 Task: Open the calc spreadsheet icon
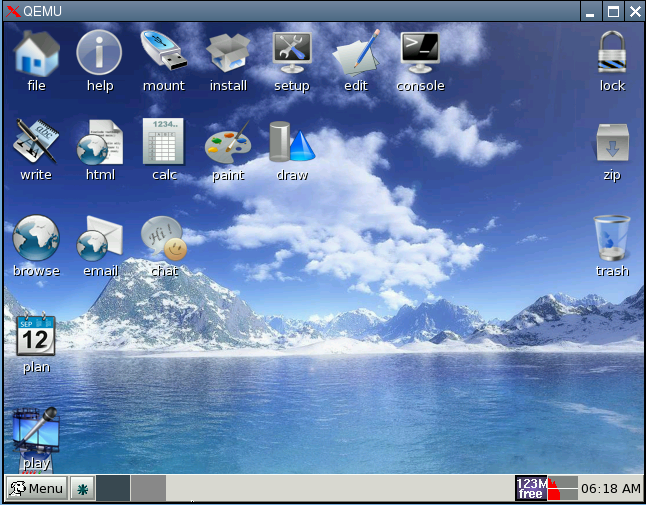pyautogui.click(x=164, y=141)
